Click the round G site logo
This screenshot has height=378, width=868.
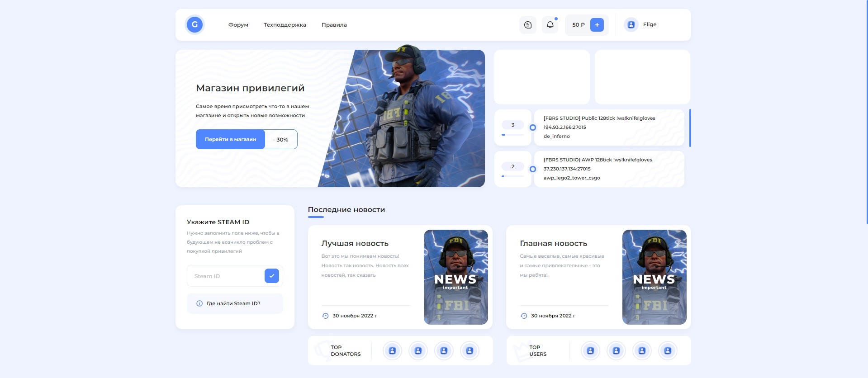pos(194,24)
